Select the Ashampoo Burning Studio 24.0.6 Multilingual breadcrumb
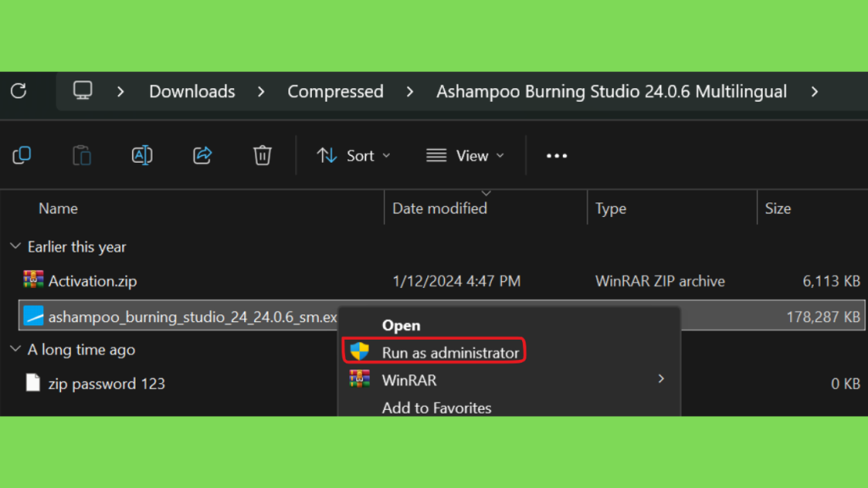Image resolution: width=868 pixels, height=488 pixels. 611,91
